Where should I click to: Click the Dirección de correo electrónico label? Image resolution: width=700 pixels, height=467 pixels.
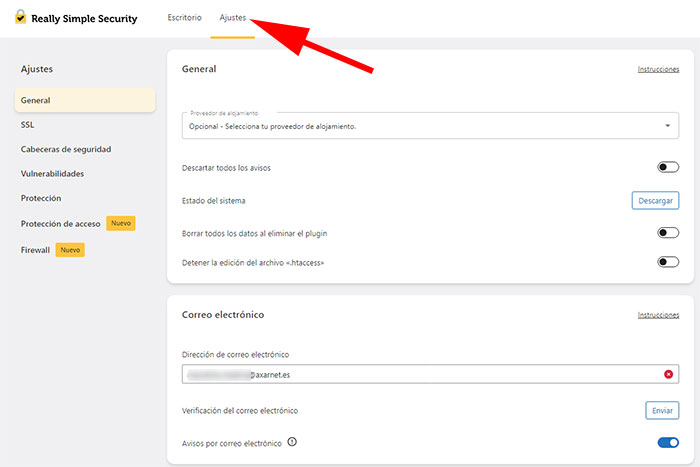click(235, 354)
